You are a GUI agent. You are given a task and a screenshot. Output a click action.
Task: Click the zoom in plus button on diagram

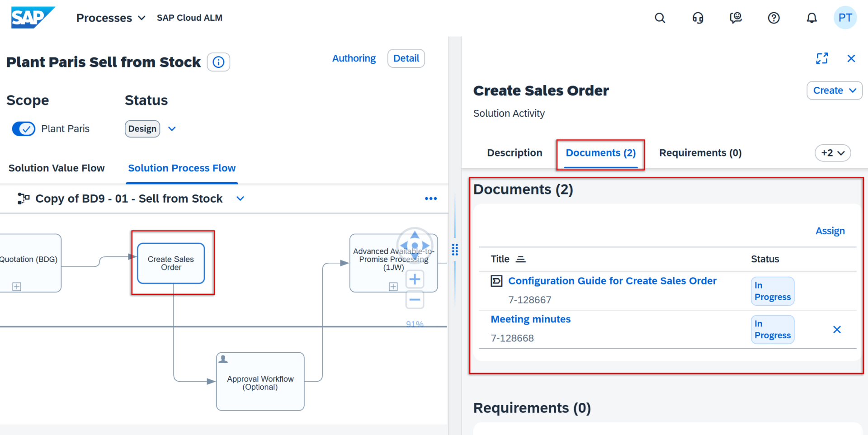point(415,279)
